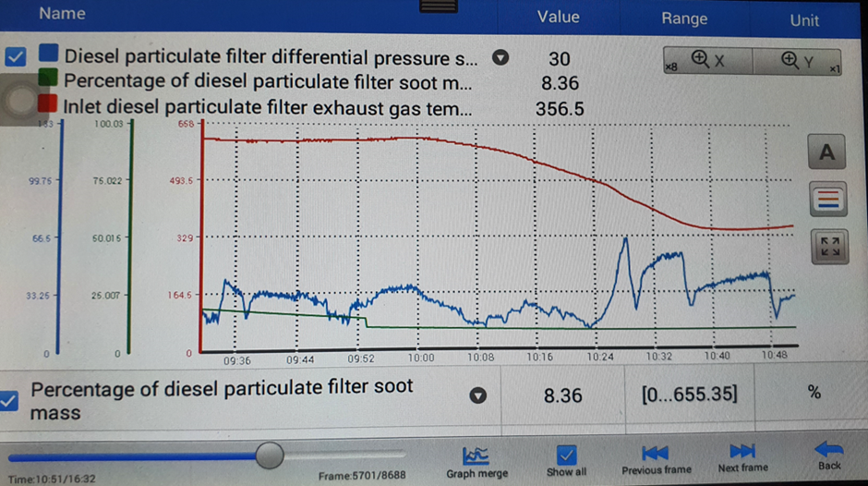The image size is (868, 486).
Task: Zoom in on the Y axis
Action: tap(796, 61)
